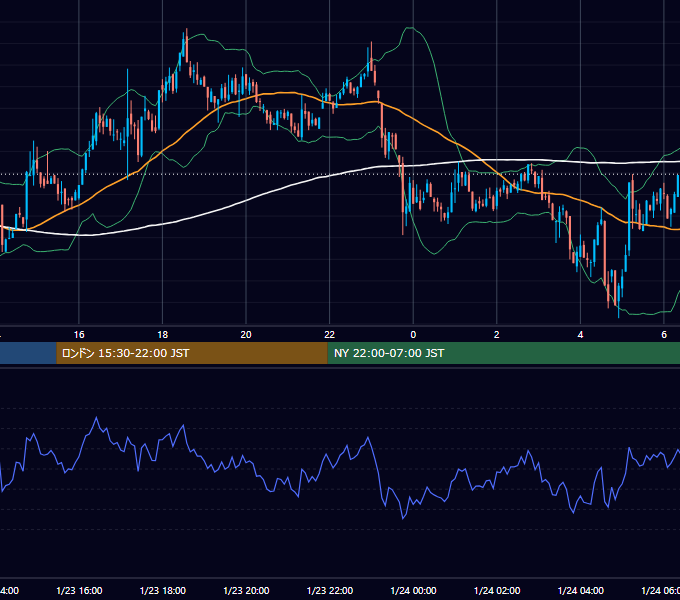
Task: Click the 1/24 02:00 time label
Action: pyautogui.click(x=497, y=590)
